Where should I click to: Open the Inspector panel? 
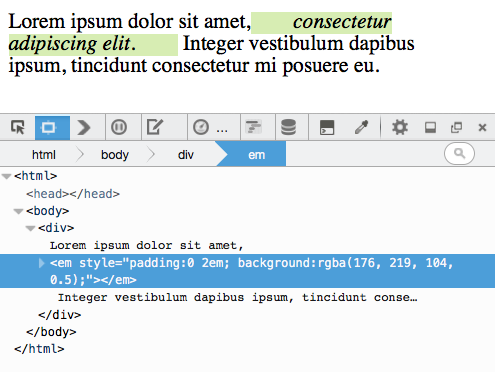[52, 128]
